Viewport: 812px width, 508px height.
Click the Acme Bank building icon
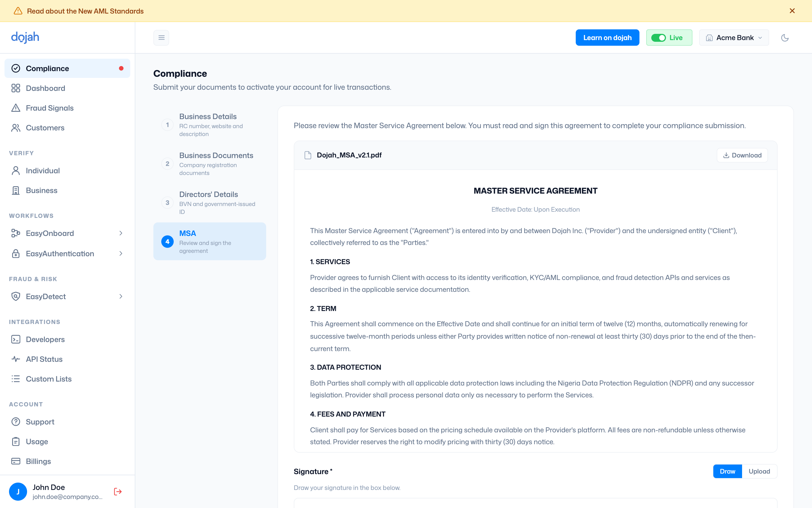709,38
